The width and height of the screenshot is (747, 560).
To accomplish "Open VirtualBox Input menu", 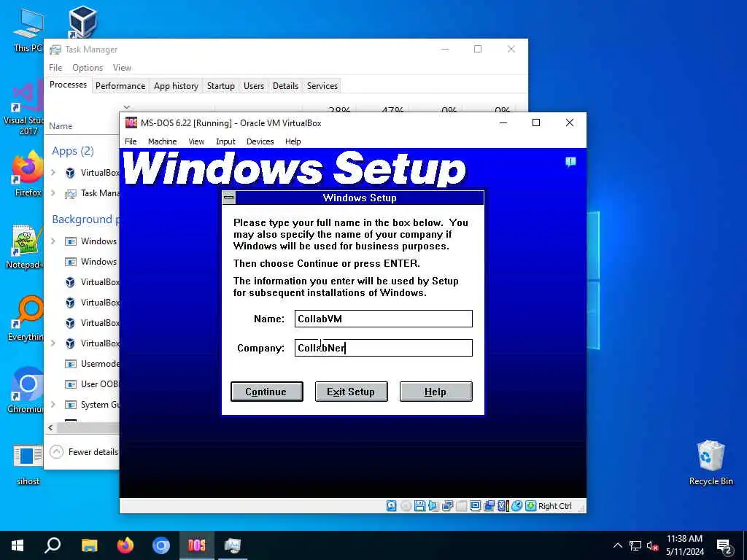I will click(225, 141).
